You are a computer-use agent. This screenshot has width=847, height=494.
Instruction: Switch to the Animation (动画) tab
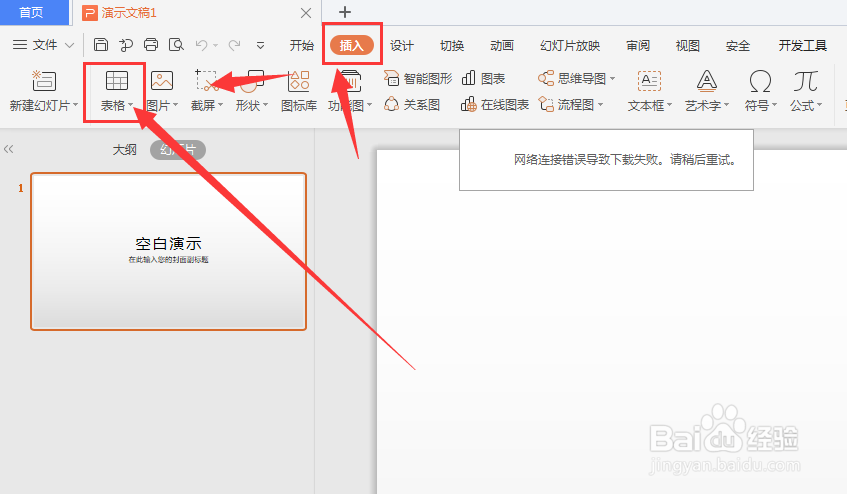(502, 45)
